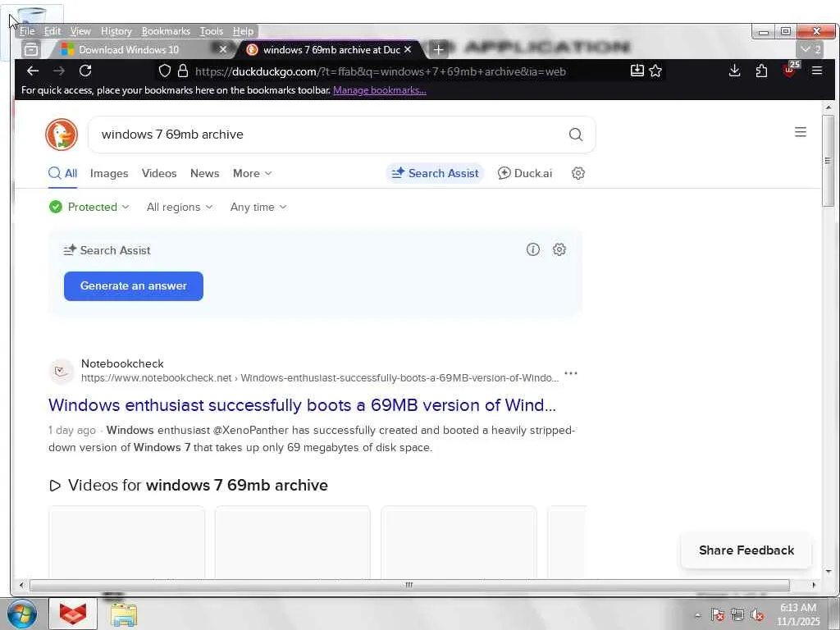Viewport: 840px width, 630px height.
Task: Open the All regions dropdown
Action: 180,207
